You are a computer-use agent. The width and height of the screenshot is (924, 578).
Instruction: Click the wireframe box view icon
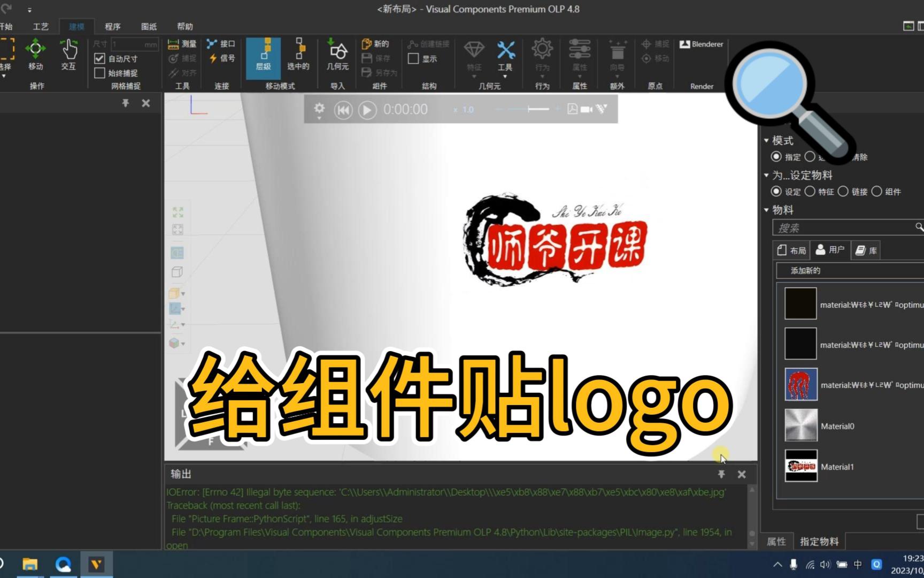click(177, 272)
